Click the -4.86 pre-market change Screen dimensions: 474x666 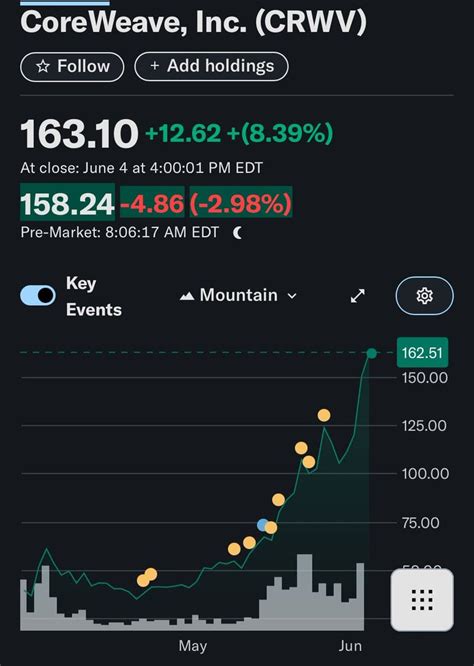(152, 204)
